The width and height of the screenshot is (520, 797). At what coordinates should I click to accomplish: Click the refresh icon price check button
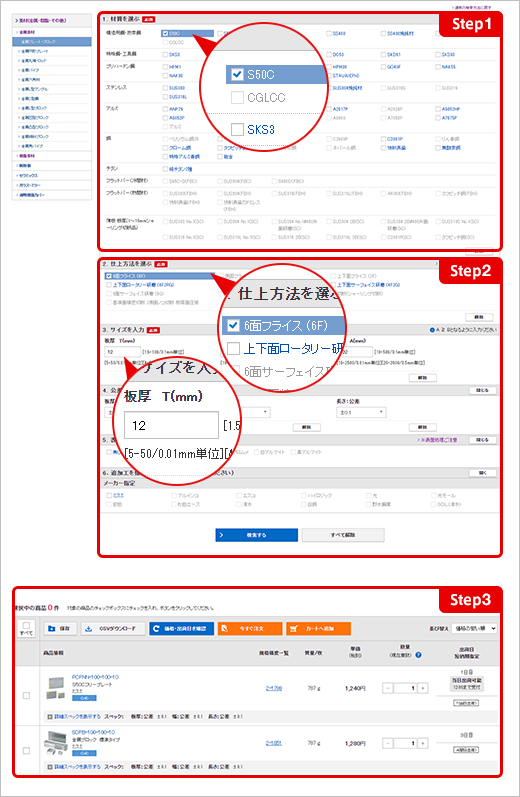(181, 629)
